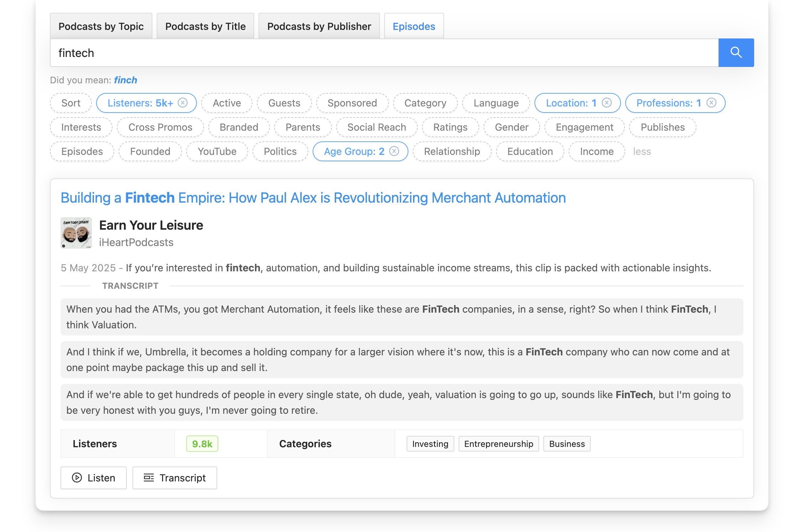Click the green 9.8k listeners badge

[202, 443]
